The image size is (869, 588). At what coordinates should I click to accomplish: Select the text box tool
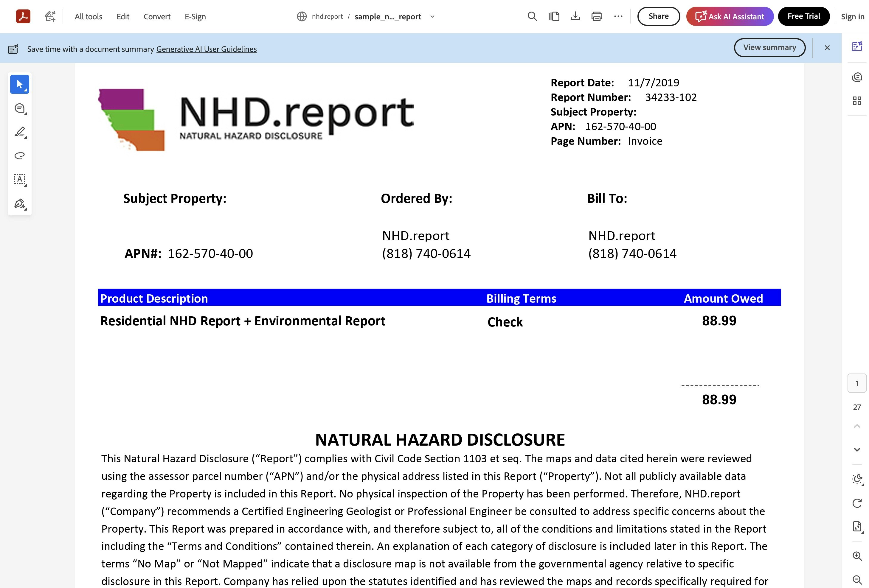pyautogui.click(x=20, y=179)
